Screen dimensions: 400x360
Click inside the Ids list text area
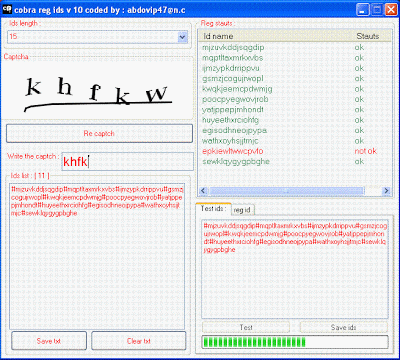point(97,256)
